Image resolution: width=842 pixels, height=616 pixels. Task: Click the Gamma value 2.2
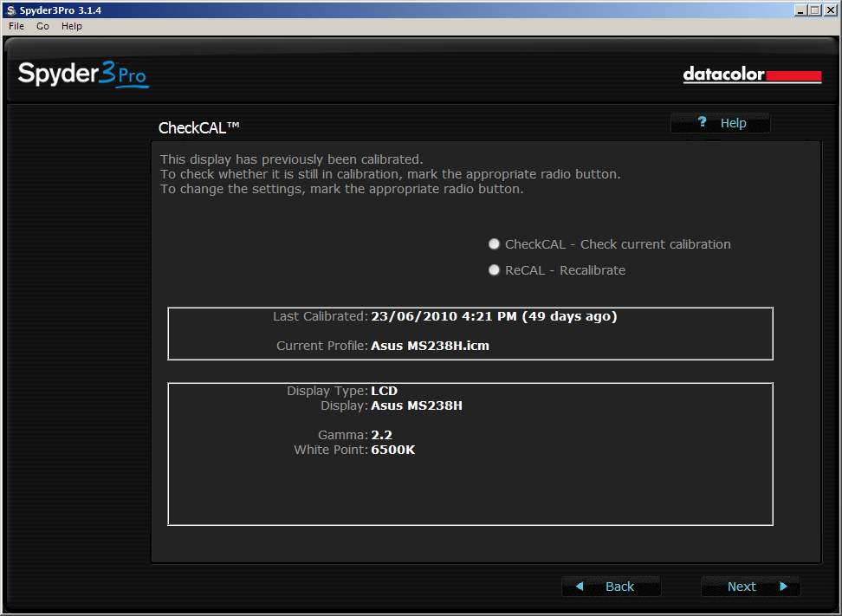point(382,435)
